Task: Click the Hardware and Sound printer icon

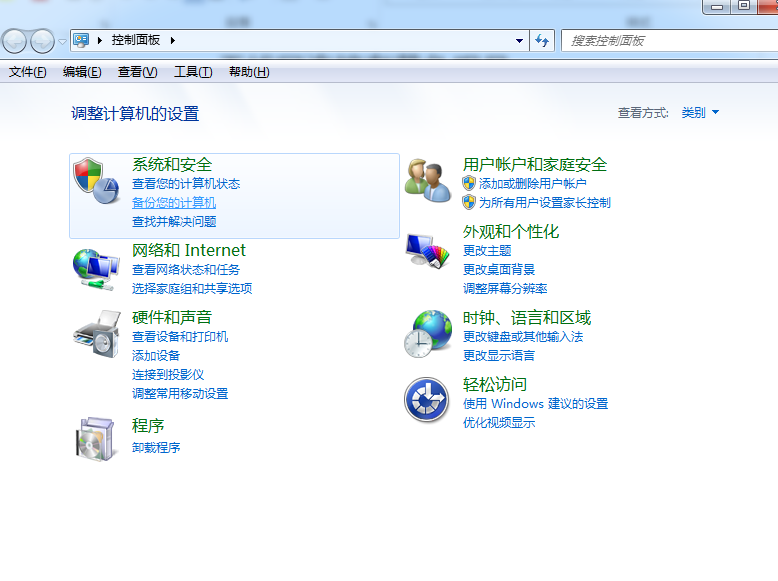Action: (x=96, y=335)
